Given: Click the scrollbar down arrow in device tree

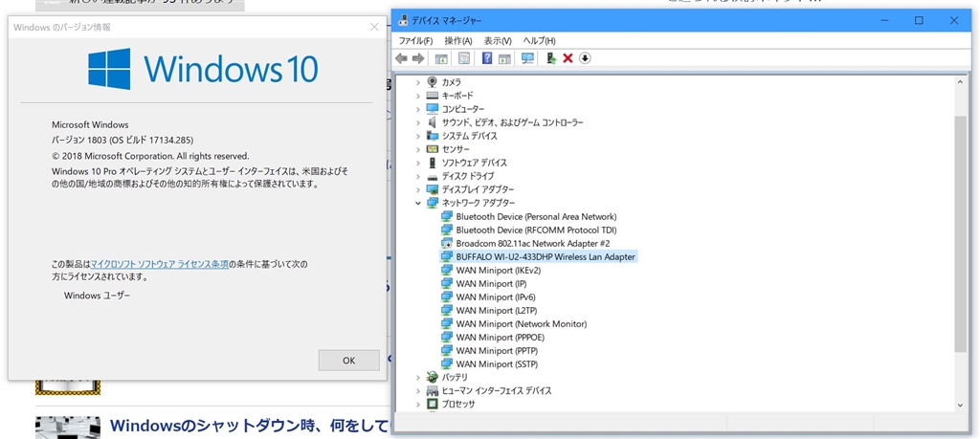Looking at the screenshot, I should (961, 404).
